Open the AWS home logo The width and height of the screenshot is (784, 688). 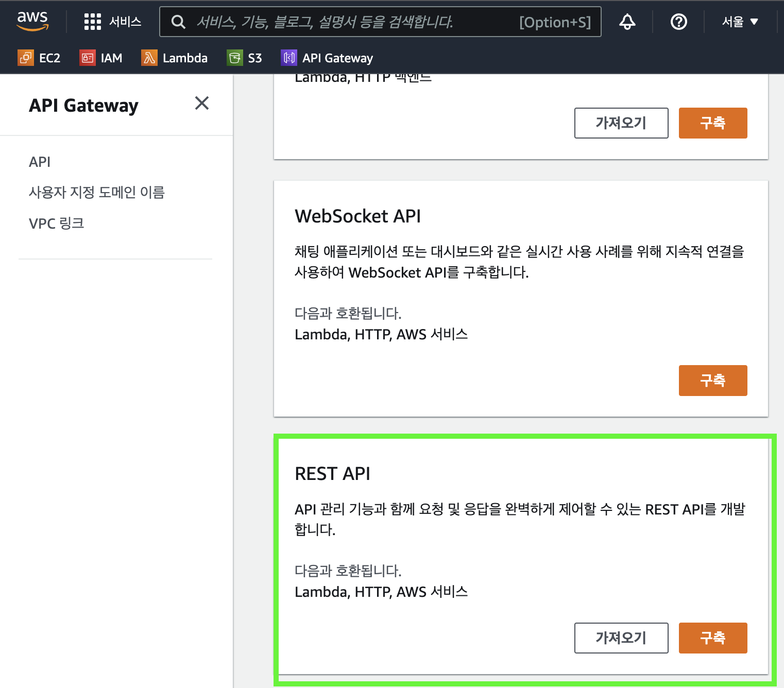32,21
